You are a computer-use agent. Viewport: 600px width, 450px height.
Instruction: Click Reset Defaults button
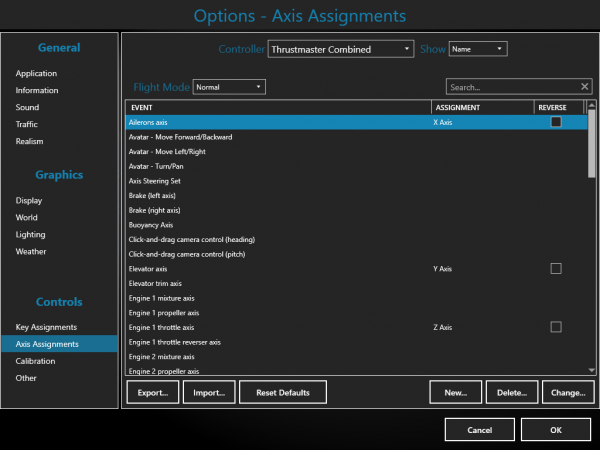click(283, 393)
